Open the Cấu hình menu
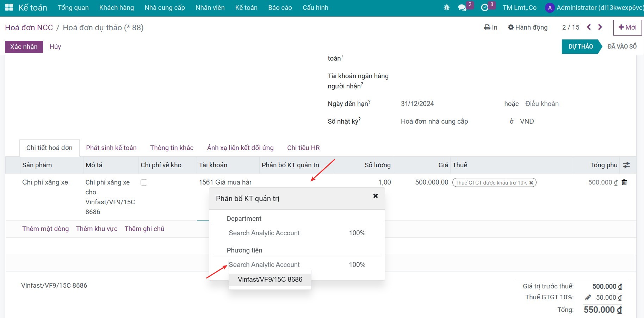 (315, 7)
